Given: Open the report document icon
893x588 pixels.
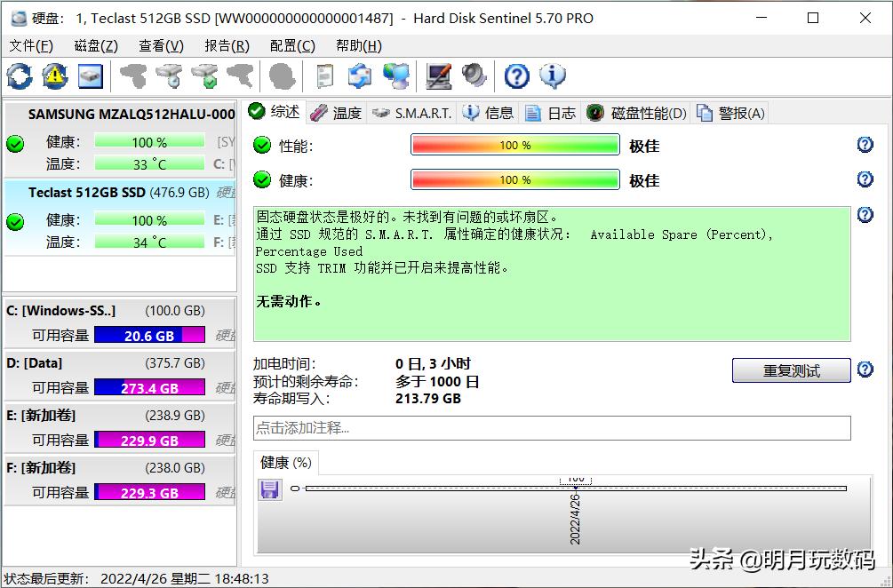Looking at the screenshot, I should click(x=325, y=75).
